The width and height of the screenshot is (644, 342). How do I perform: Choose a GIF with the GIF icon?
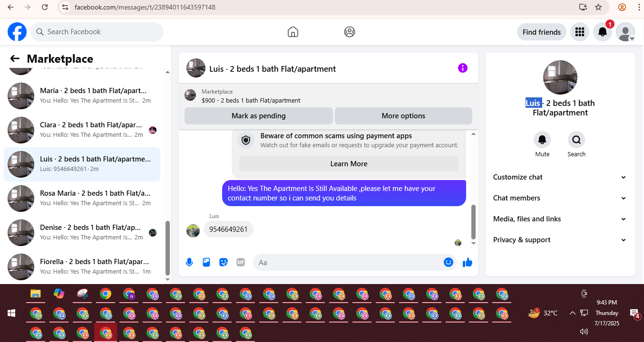(241, 262)
